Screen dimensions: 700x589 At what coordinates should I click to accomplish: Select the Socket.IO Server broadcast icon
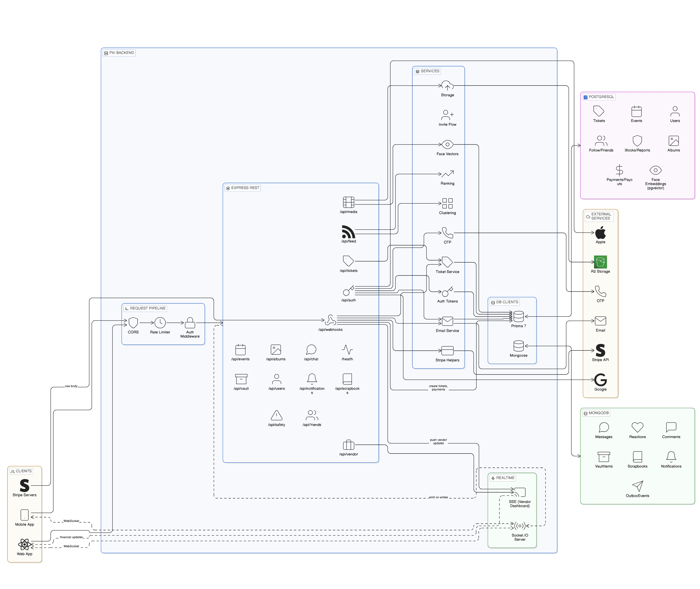(520, 526)
